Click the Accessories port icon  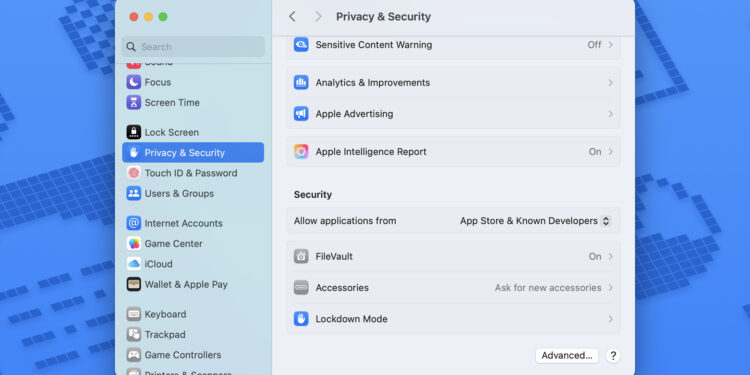tap(301, 287)
